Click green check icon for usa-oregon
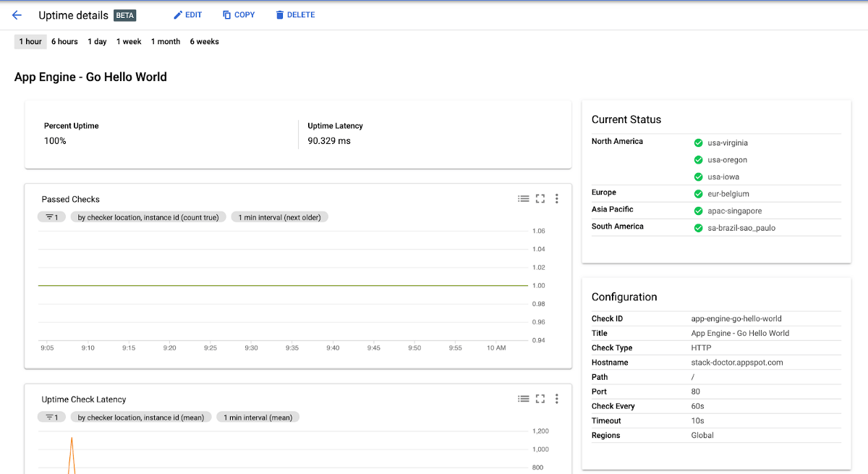The height and width of the screenshot is (474, 868). tap(698, 160)
